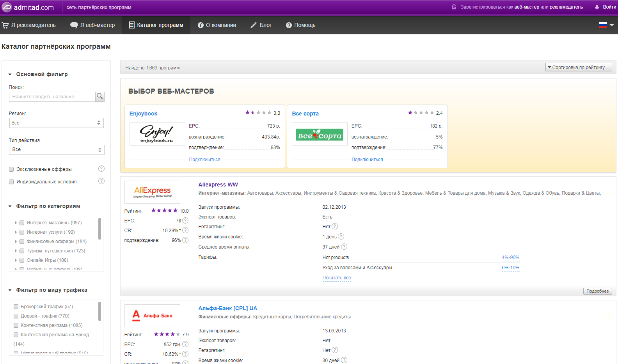The image size is (618, 364).
Task: Go to Блог
Action: pyautogui.click(x=261, y=25)
